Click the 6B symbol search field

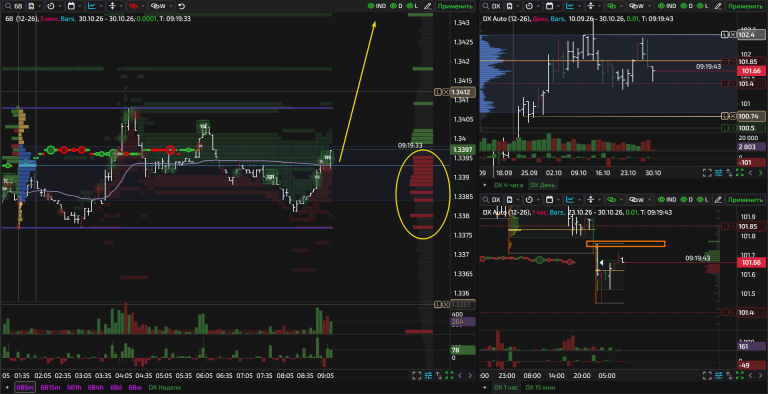(14, 6)
